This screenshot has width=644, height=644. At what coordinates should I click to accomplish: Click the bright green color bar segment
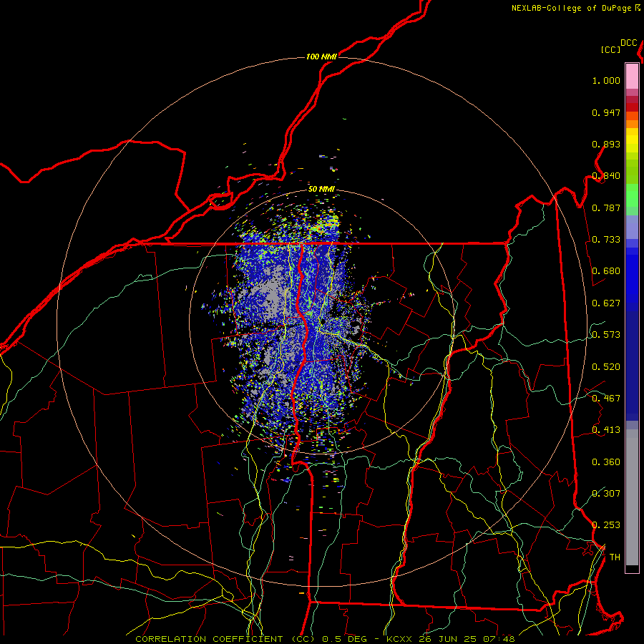(632, 195)
